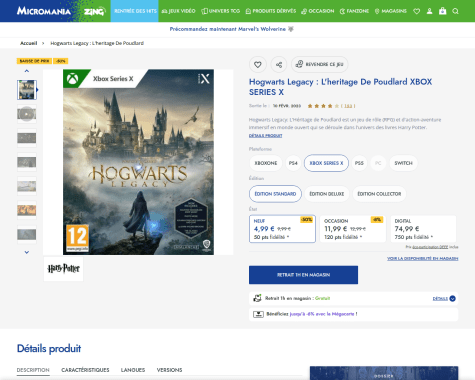Select Switch platform

click(x=403, y=163)
